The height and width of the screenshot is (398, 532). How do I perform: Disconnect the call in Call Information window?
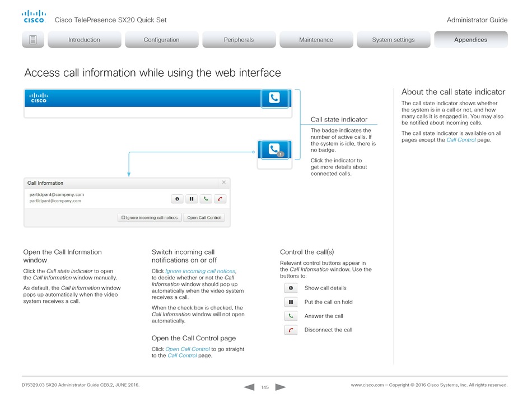[x=220, y=199]
